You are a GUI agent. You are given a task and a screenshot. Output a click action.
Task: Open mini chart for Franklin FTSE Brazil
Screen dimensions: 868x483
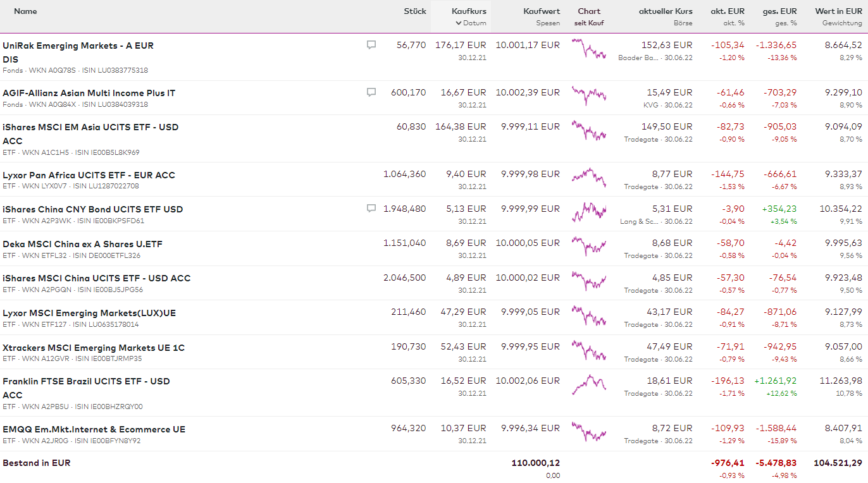(x=589, y=384)
